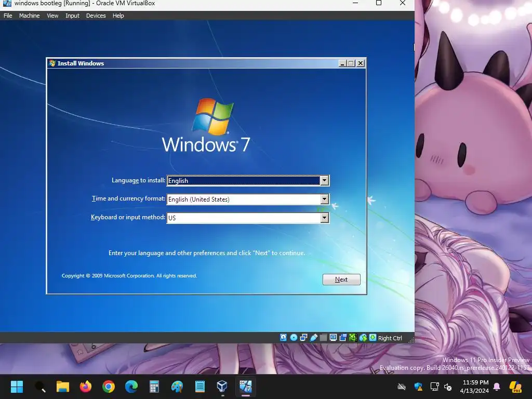
Task: Expand the Language to install dropdown arrow
Action: pyautogui.click(x=324, y=180)
